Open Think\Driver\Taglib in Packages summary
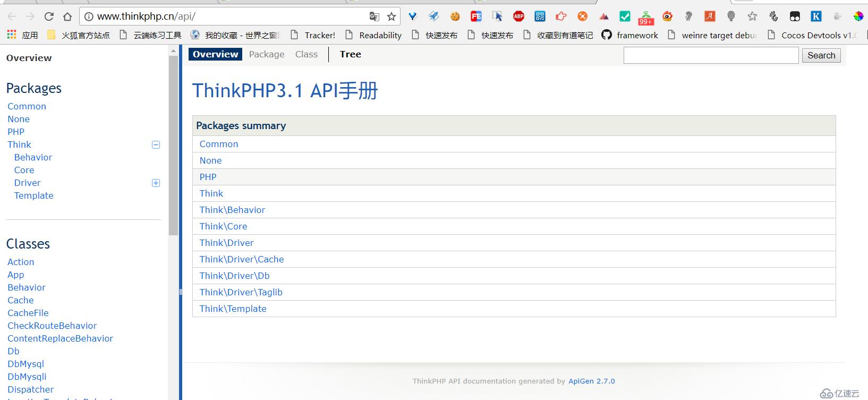The height and width of the screenshot is (400, 868). (241, 292)
